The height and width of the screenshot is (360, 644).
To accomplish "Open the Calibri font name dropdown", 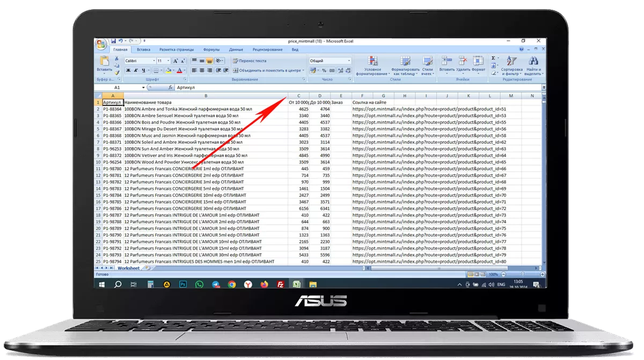I will point(154,61).
